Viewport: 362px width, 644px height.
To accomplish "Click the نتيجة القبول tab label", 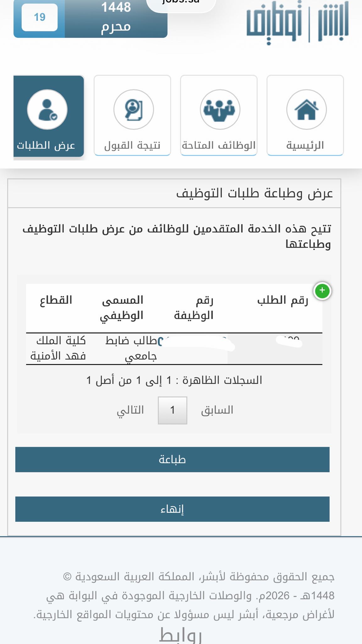I will point(132,145).
